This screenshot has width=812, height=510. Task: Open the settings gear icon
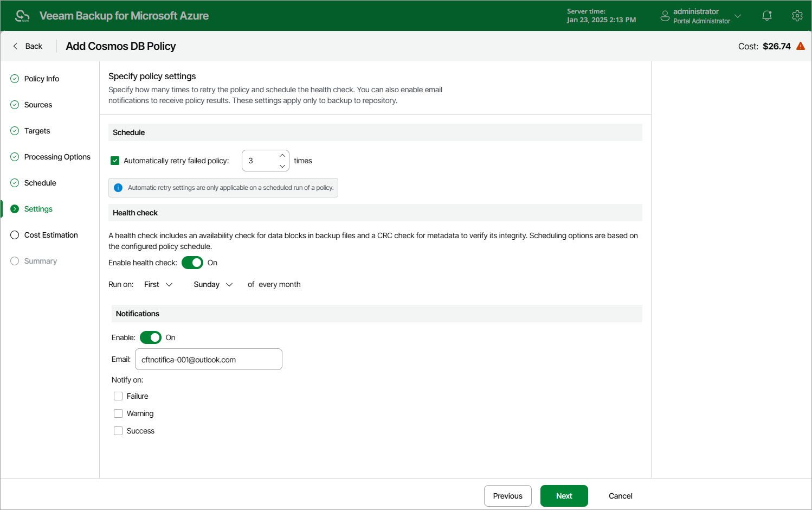point(797,16)
